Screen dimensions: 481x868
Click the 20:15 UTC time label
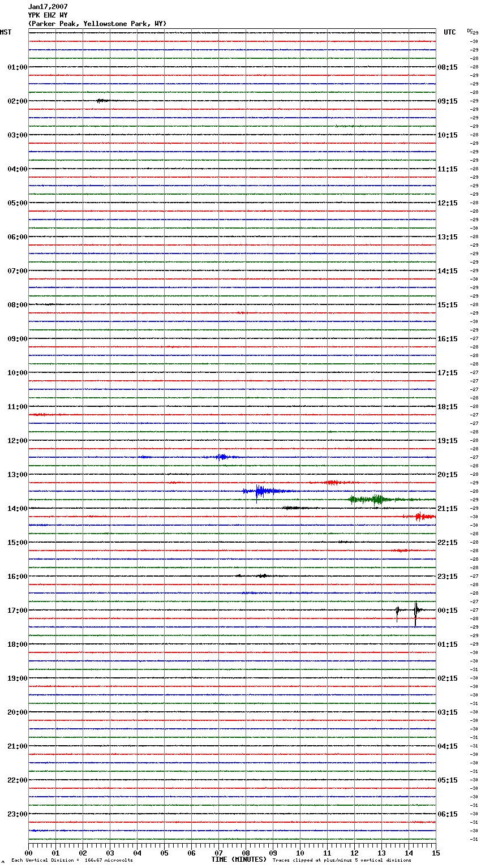[x=448, y=475]
